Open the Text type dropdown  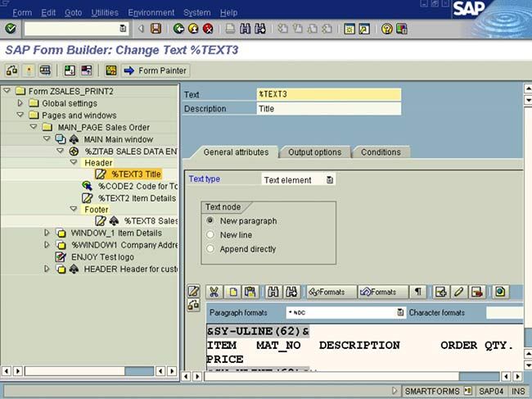tap(330, 179)
